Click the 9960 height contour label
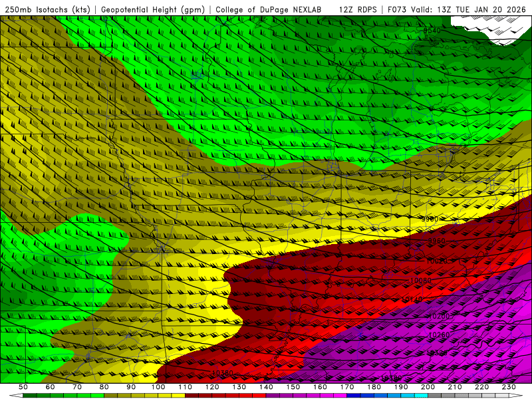This screenshot has height=399, width=532. click(436, 241)
